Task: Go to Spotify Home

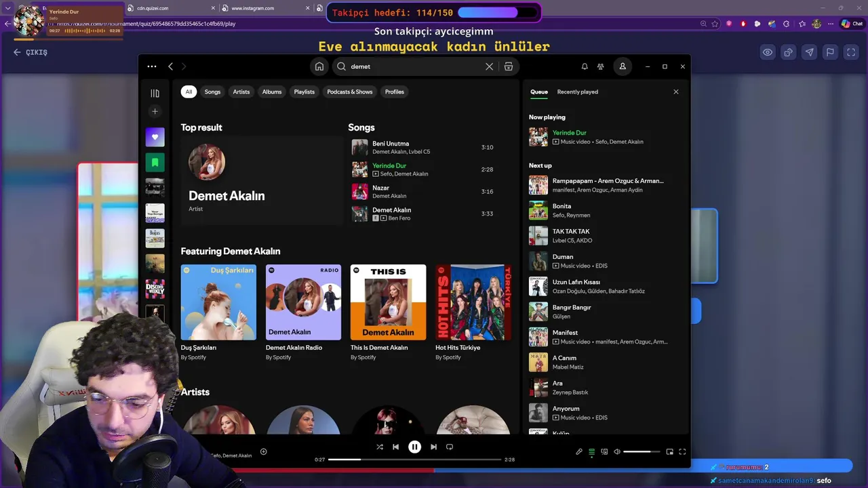Action: [319, 66]
